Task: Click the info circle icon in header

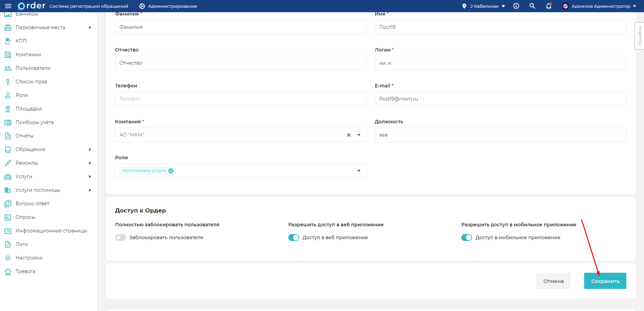Action: [x=516, y=6]
